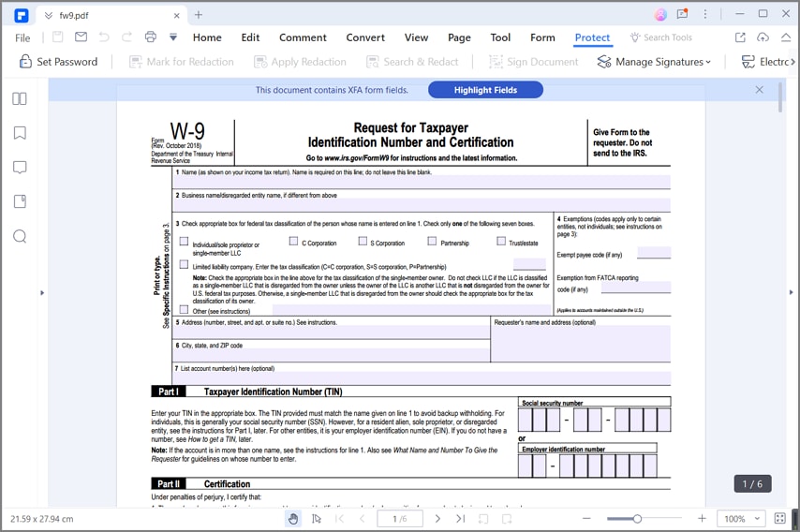800x532 pixels.
Task: Select the Hand tool icon
Action: pos(293,519)
